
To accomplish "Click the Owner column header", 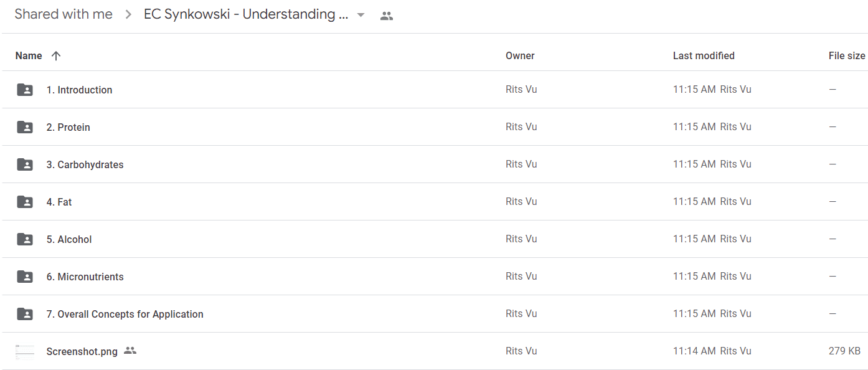I will (520, 55).
